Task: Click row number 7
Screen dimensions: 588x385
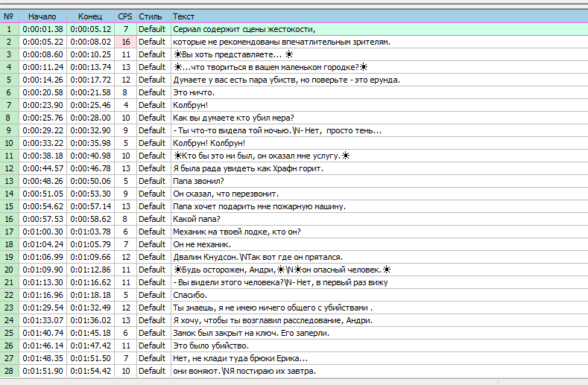Action: (9, 105)
